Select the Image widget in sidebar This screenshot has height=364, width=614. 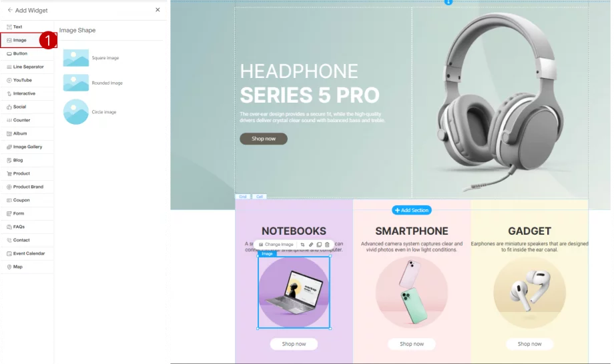pyautogui.click(x=27, y=40)
